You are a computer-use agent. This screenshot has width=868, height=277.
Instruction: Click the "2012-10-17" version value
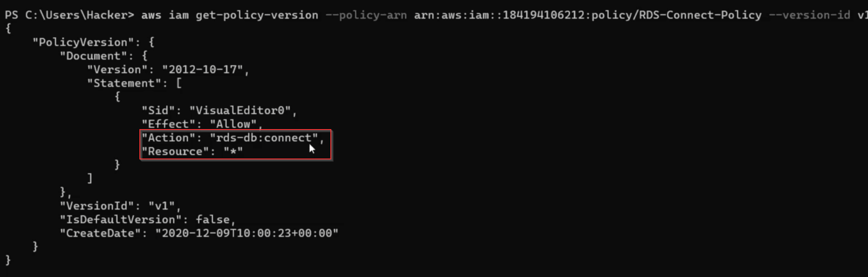203,70
